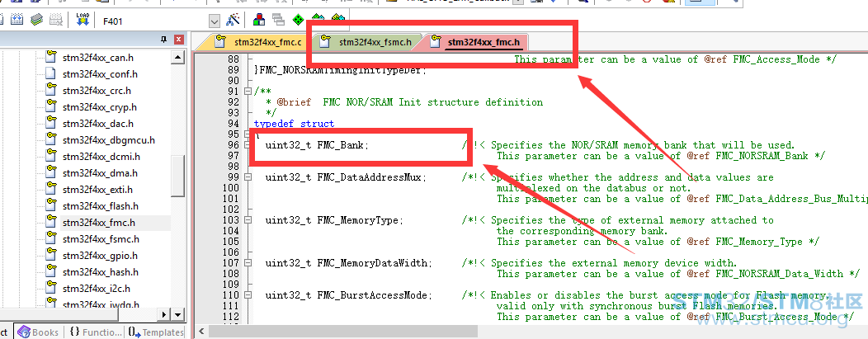Click the Rebuild all target files icon

point(17,21)
